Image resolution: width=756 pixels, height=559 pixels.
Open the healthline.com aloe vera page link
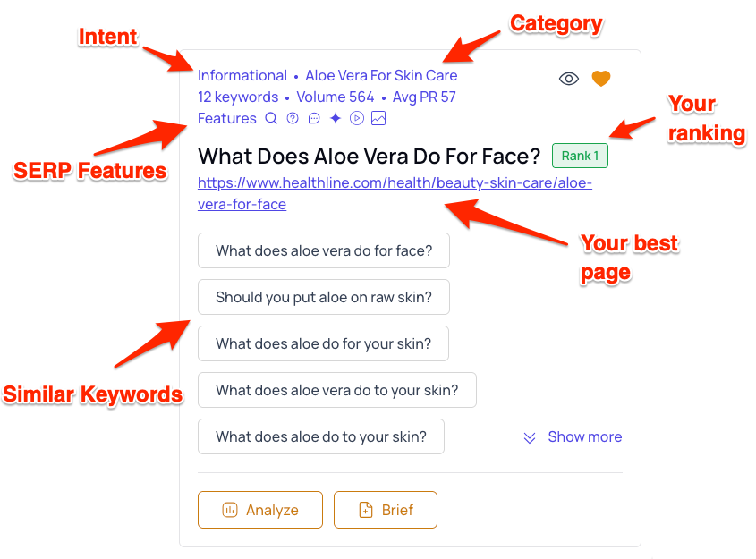[395, 193]
